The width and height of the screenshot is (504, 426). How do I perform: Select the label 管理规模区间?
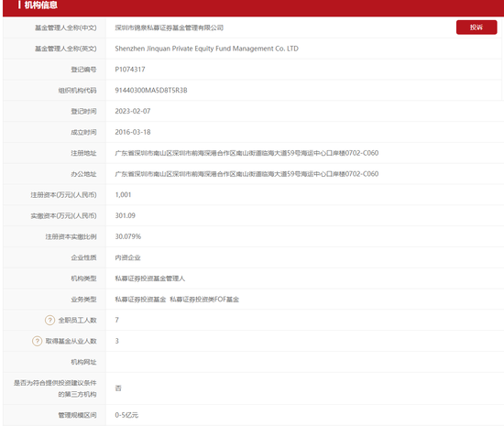click(x=77, y=415)
